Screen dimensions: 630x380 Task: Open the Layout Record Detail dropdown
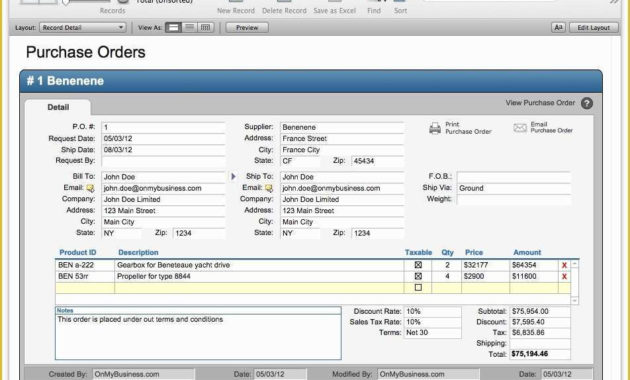[82, 27]
